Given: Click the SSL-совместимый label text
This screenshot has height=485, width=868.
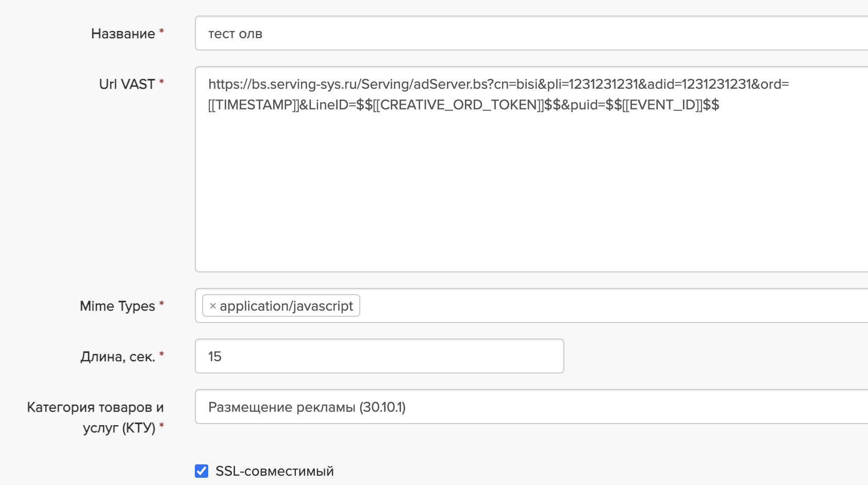Looking at the screenshot, I should [x=274, y=471].
